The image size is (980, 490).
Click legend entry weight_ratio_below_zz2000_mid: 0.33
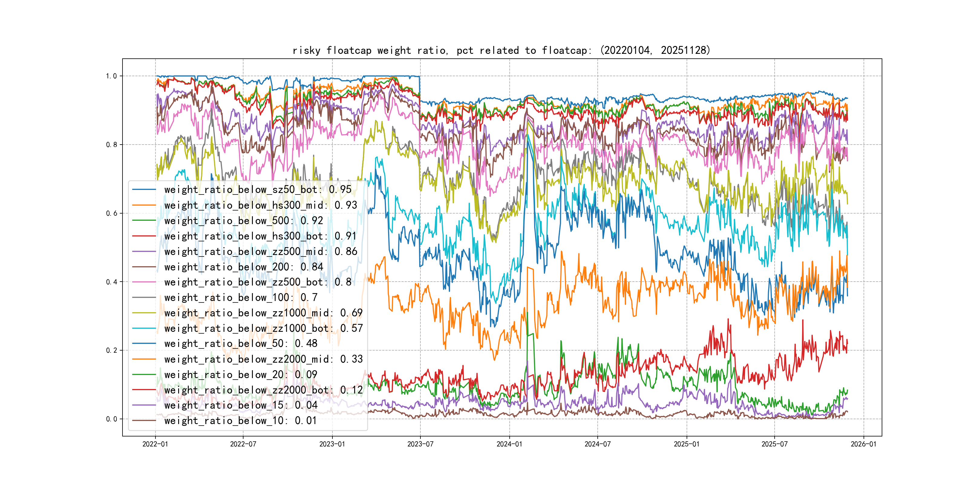263,359
